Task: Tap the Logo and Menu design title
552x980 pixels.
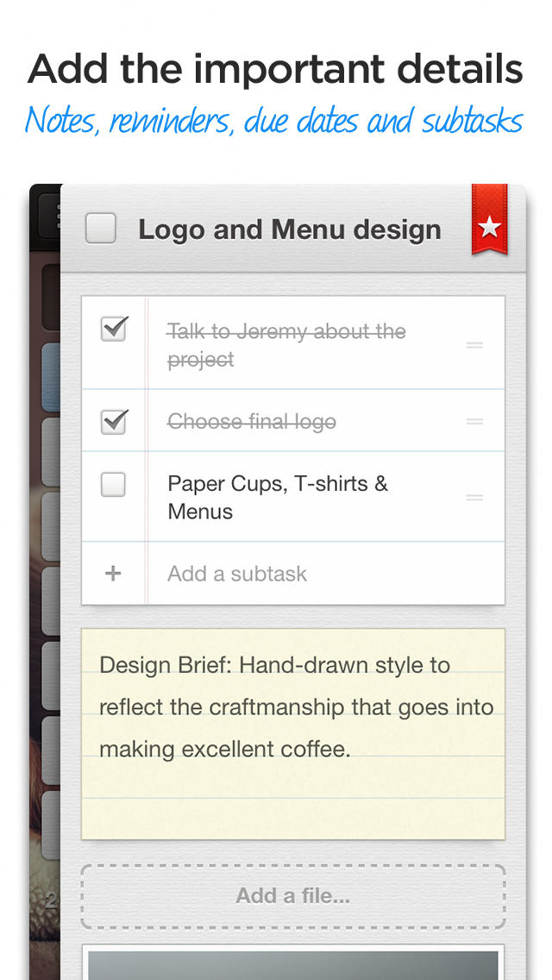Action: pyautogui.click(x=290, y=230)
